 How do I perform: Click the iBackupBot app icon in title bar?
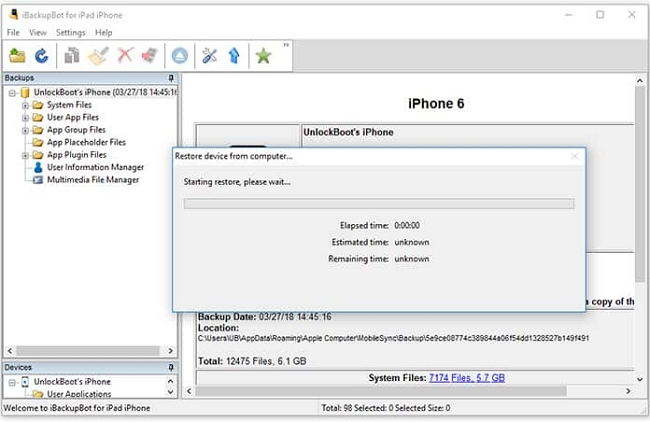(13, 15)
